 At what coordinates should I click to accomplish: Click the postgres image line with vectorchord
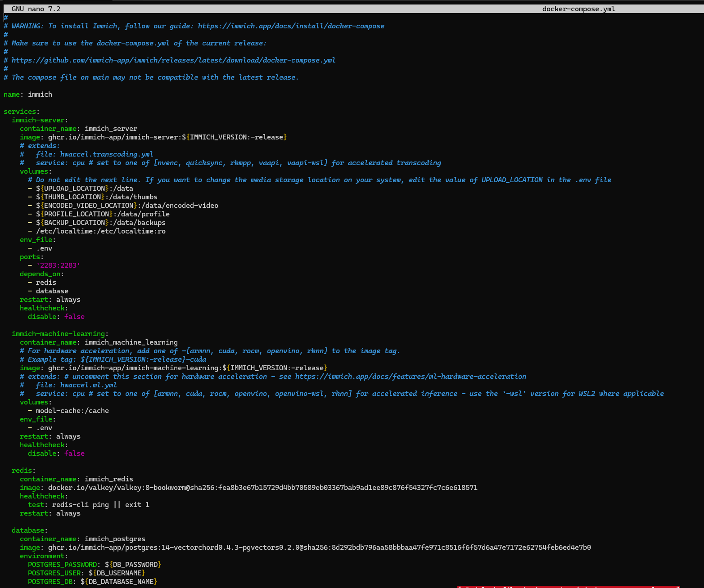point(306,548)
